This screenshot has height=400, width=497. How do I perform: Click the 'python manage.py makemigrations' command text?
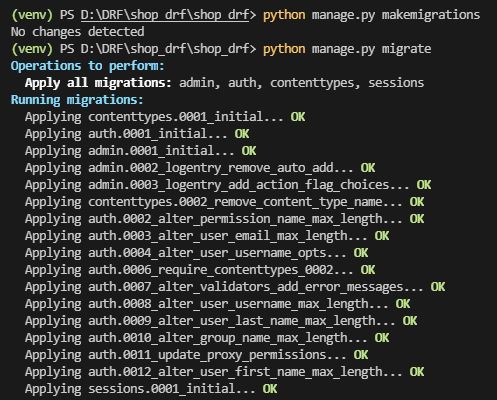click(372, 15)
